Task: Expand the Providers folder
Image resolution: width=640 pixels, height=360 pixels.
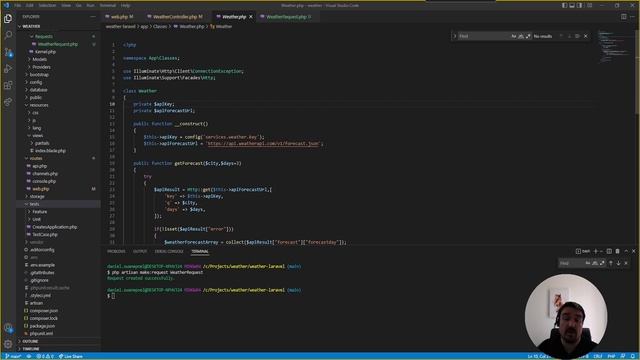Action: coord(59,67)
